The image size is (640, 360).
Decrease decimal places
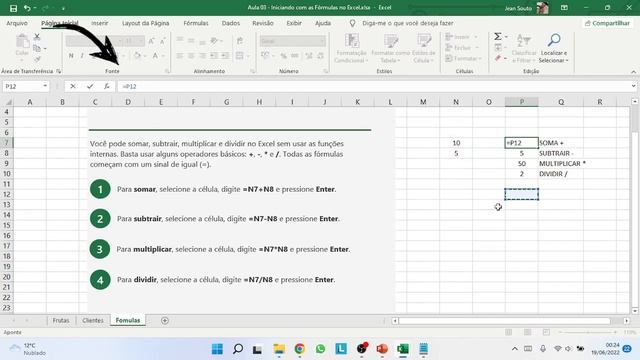[320, 56]
